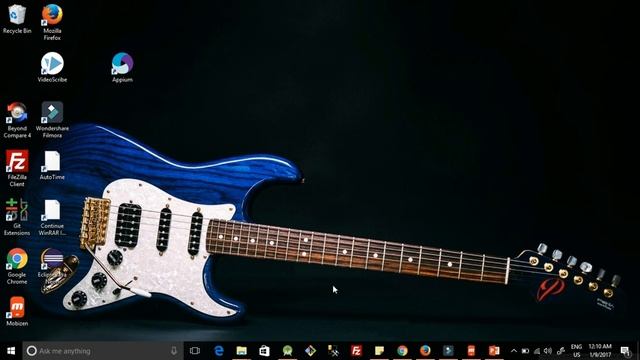Screen dimensions: 640x360
Task: Select the Google Chrome desktop shortcut
Action: 17,266
